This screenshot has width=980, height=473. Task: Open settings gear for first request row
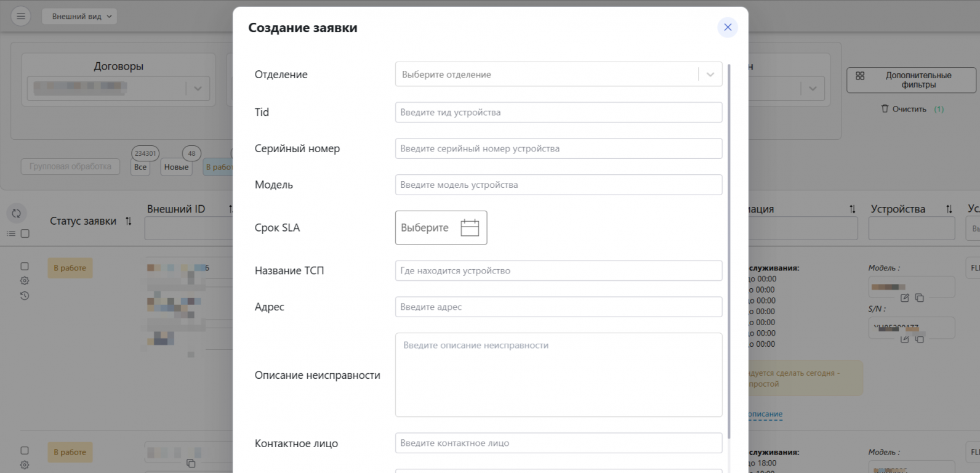pos(25,281)
